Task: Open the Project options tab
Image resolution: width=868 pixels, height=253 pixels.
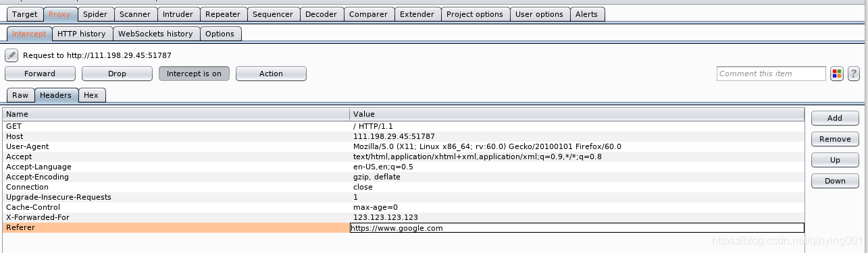Action: (x=475, y=14)
